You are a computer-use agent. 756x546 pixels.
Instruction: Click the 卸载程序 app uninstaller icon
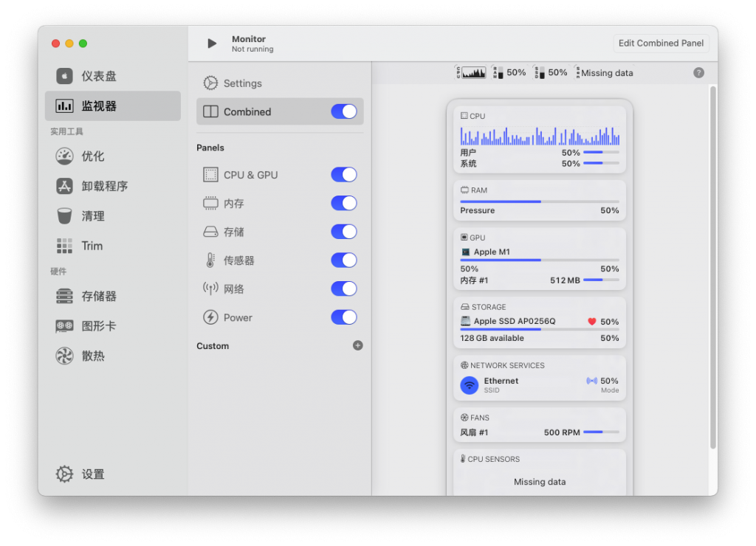point(64,186)
